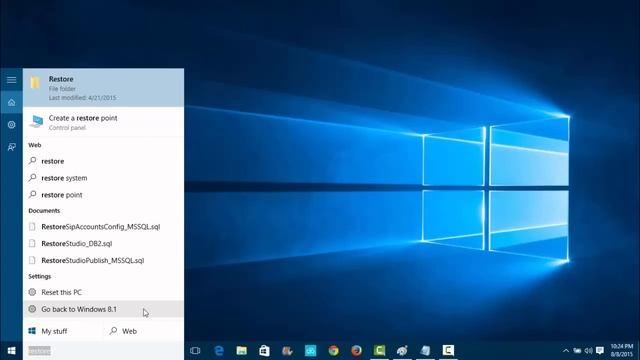640x360 pixels.
Task: Launch Microsoft Edge from the taskbar
Action: coord(219,351)
